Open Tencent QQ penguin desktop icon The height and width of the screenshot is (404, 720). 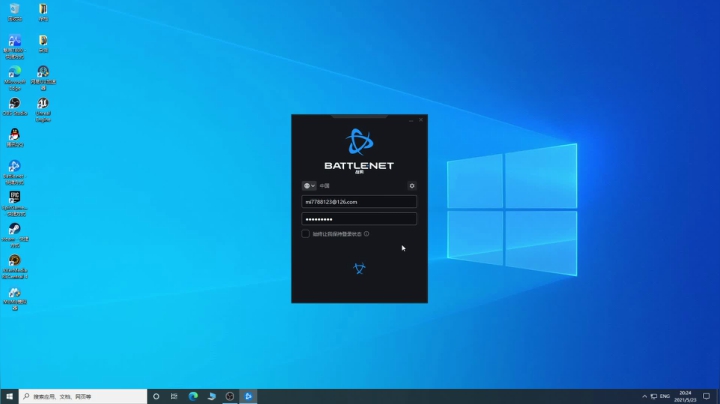click(x=15, y=138)
